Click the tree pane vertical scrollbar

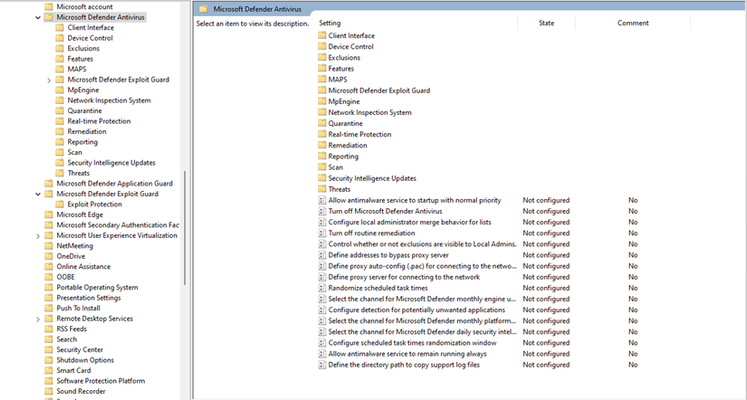(185, 228)
